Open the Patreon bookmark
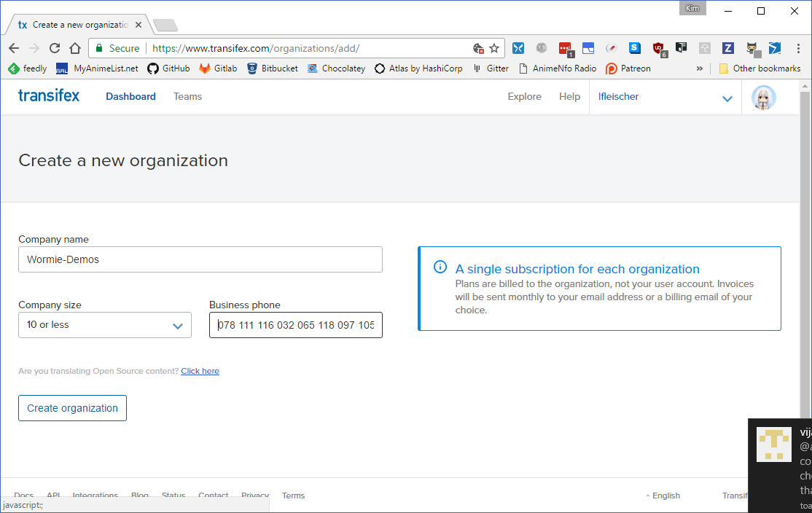Viewport: 812px width, 513px height. coord(628,68)
